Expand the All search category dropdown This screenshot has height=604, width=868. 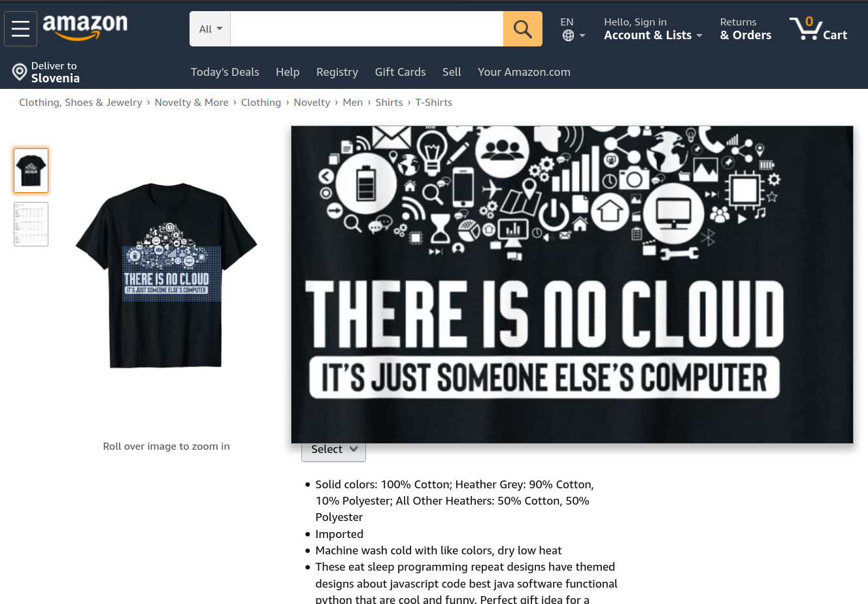(x=210, y=29)
